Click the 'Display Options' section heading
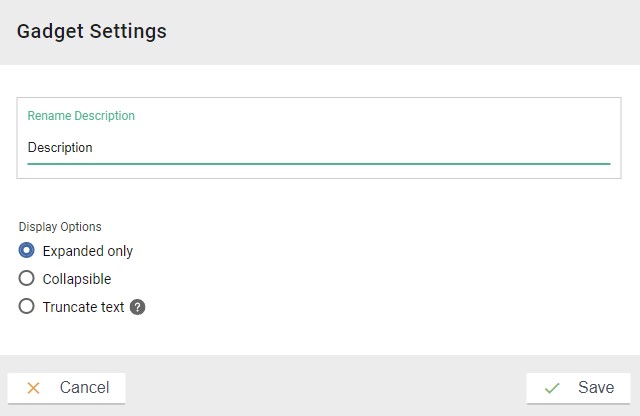The height and width of the screenshot is (416, 640). [60, 227]
